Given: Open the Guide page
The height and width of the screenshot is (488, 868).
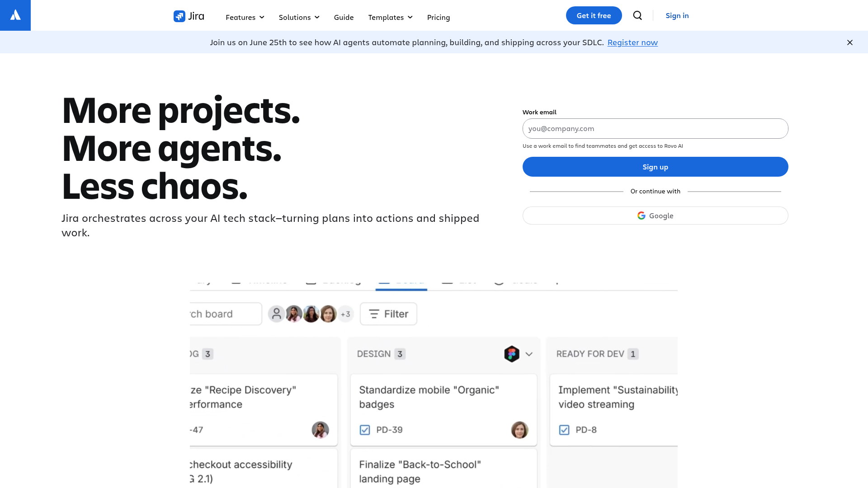Looking at the screenshot, I should 344,17.
